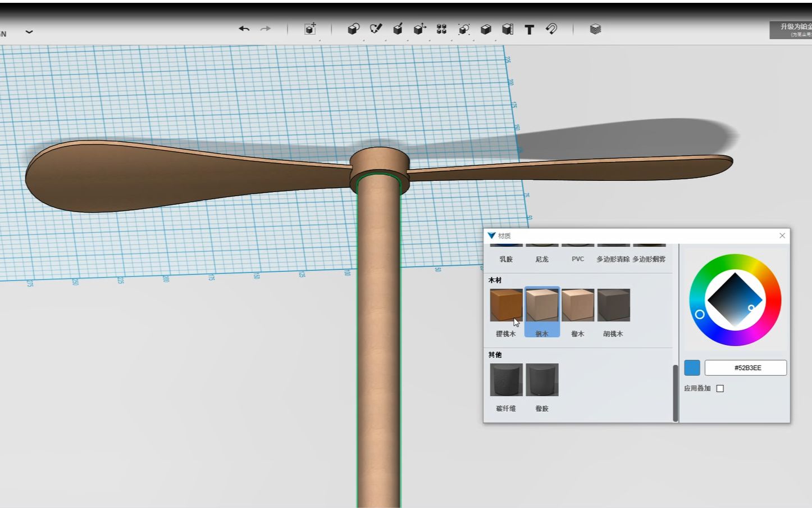Collapse the 材质 panel using its triangle
Viewport: 812px width, 508px height.
[x=492, y=236]
